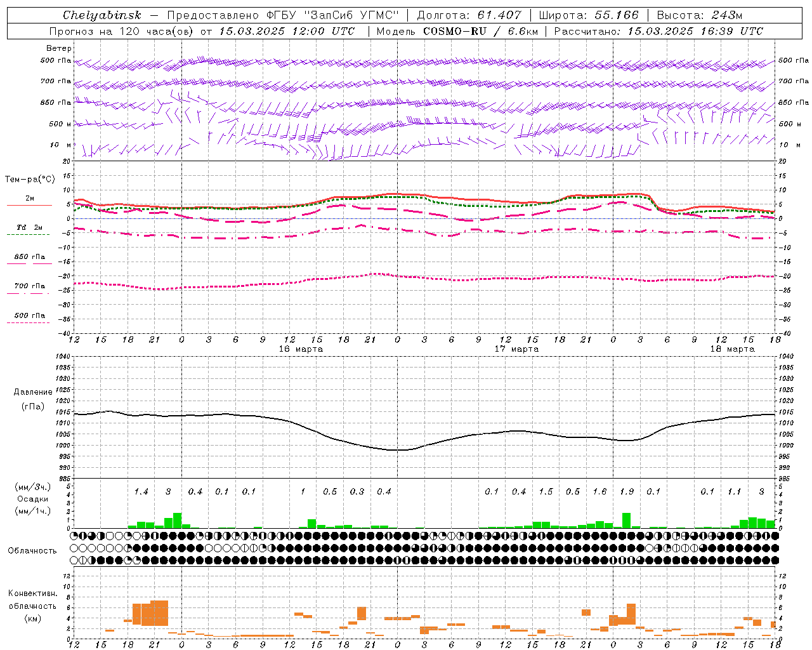Click the 'Долгота: 61.407' header value
The image size is (812, 650).
[x=469, y=15]
